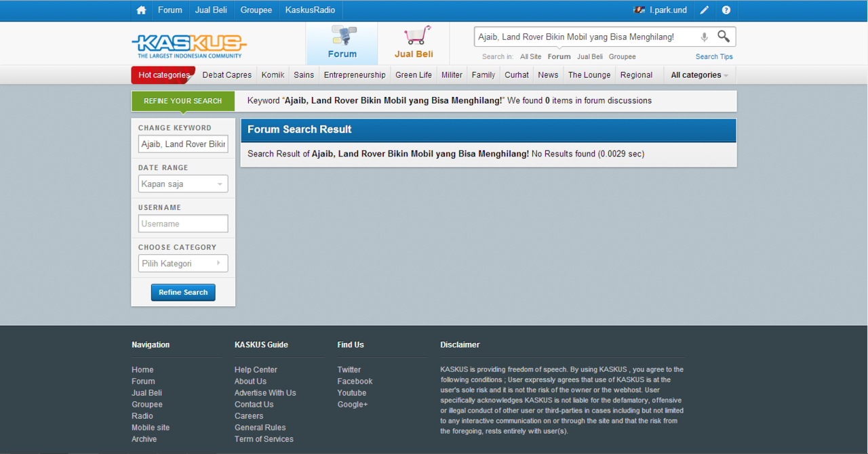This screenshot has width=868, height=454.
Task: Open the Jual Beli shopping cart tab
Action: (414, 43)
